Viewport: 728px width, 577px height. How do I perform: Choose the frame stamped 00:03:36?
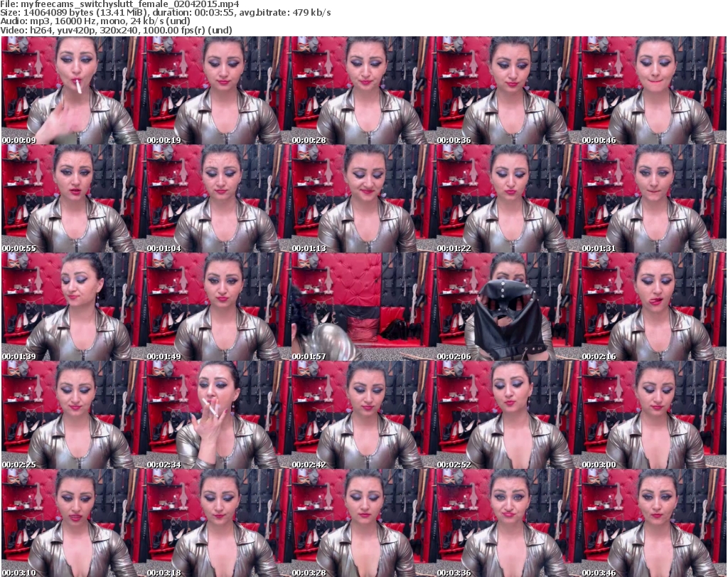coord(508,523)
